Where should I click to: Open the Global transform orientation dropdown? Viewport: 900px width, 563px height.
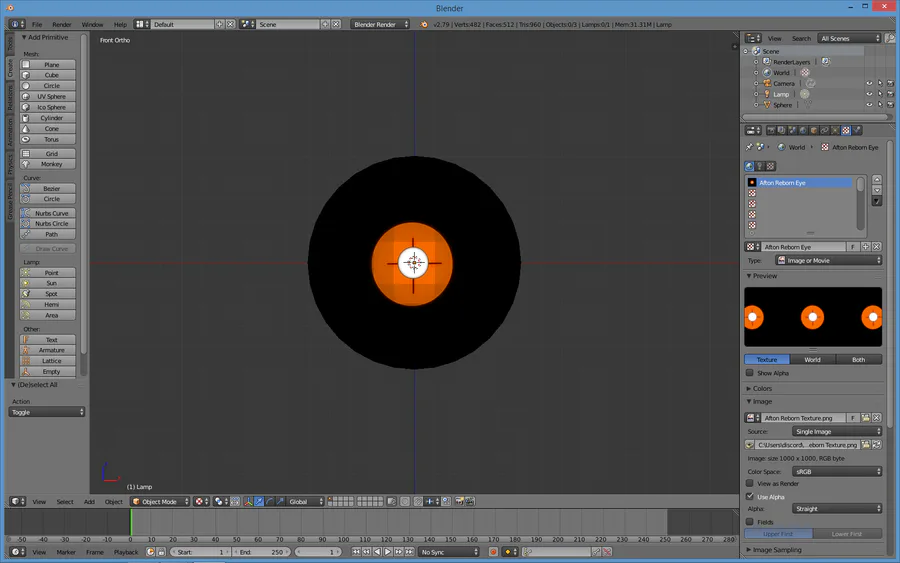point(305,502)
